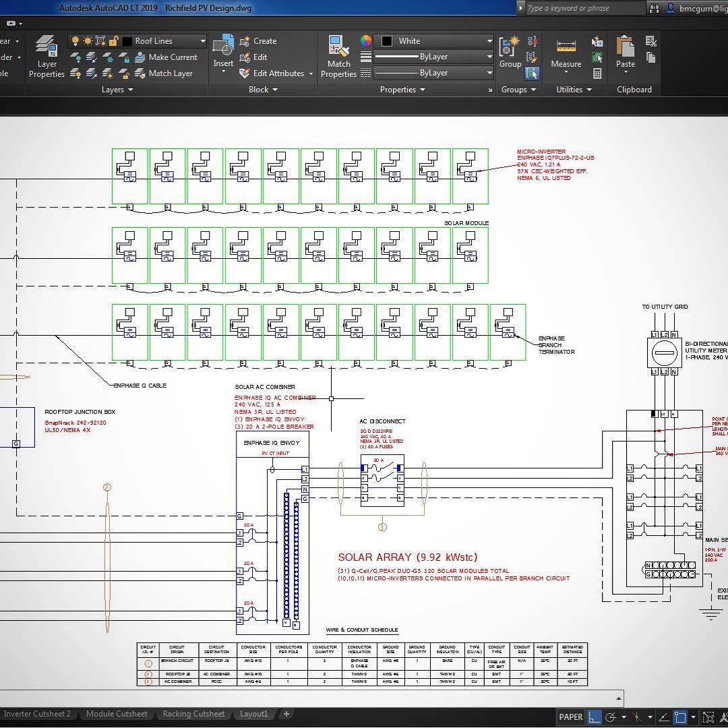
Task: Toggle layer on/off lightbulb in layer dropdown
Action: tap(75, 41)
